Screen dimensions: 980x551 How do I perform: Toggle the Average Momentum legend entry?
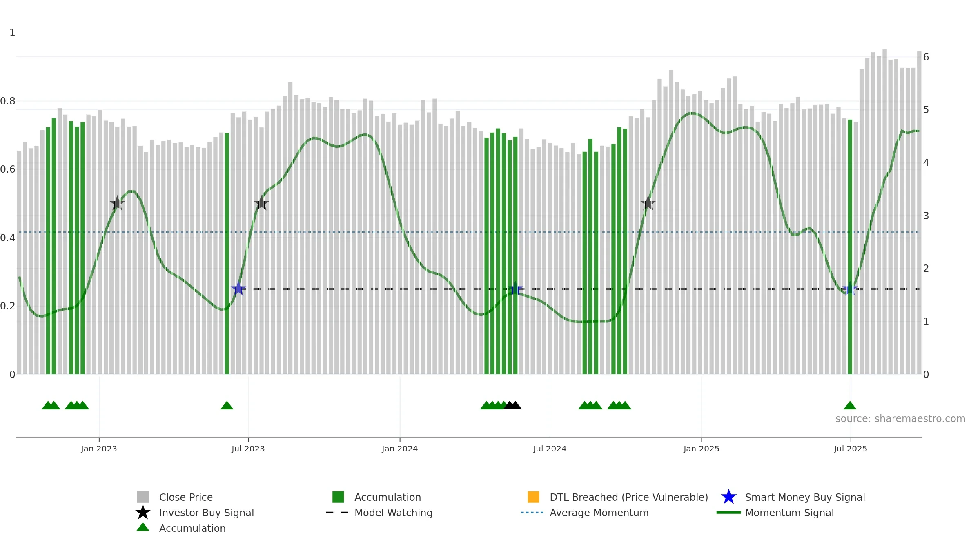[x=585, y=513]
